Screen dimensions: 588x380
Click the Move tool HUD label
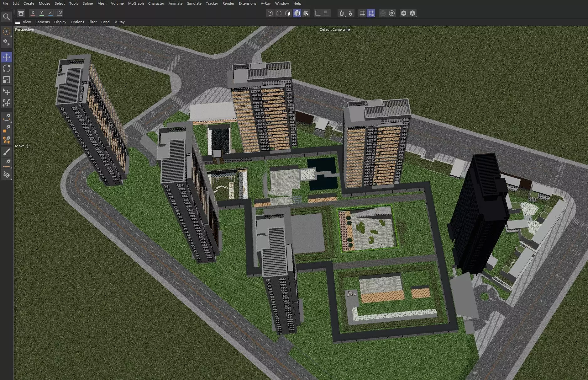click(20, 146)
